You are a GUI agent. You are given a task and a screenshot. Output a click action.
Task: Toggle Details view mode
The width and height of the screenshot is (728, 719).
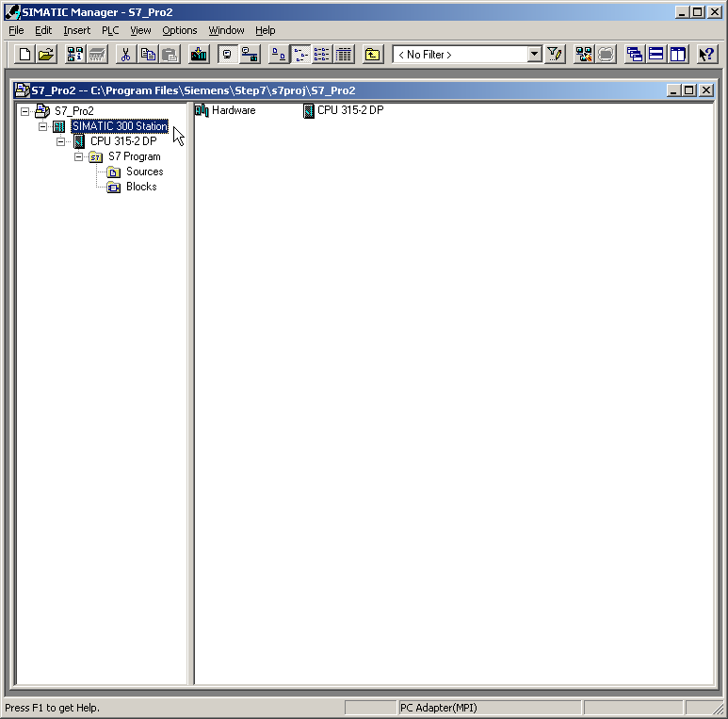[344, 55]
